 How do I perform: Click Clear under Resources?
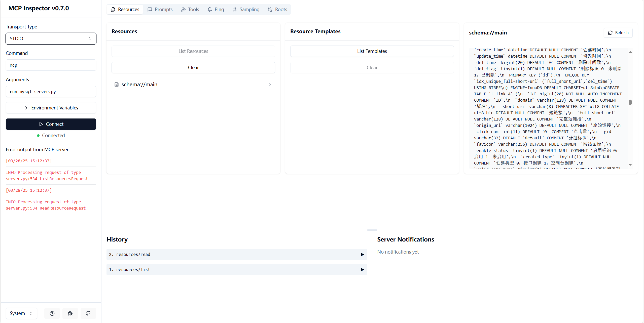[193, 67]
